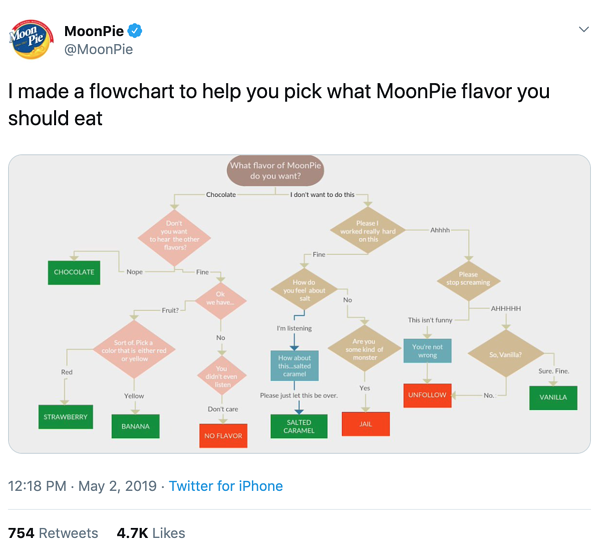Click the red NO FLAVOR box

(223, 436)
